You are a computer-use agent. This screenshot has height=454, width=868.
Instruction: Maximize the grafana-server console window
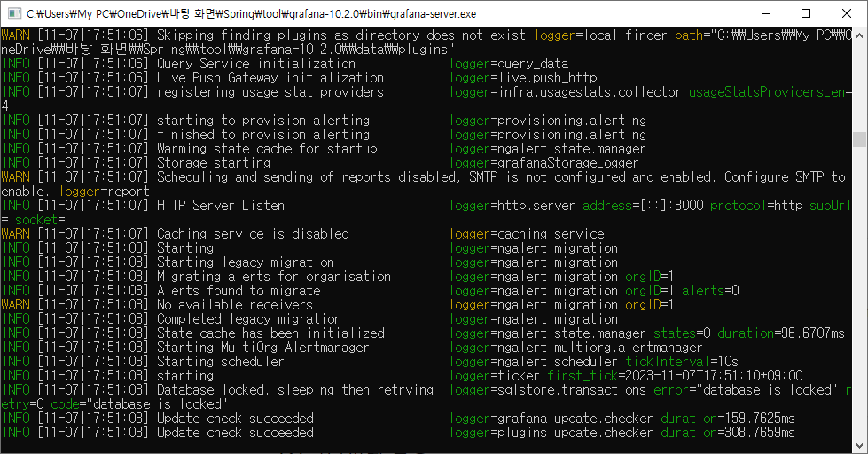[806, 13]
